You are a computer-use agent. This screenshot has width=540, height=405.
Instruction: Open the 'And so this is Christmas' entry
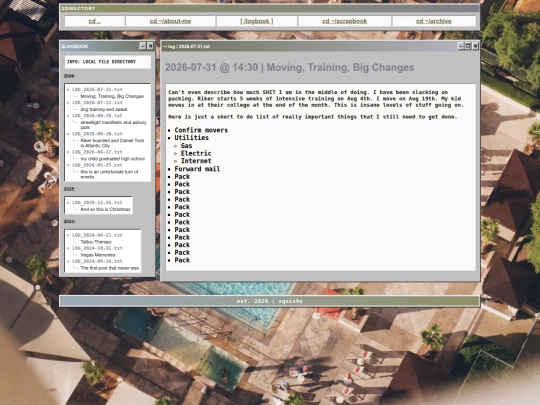pos(105,209)
